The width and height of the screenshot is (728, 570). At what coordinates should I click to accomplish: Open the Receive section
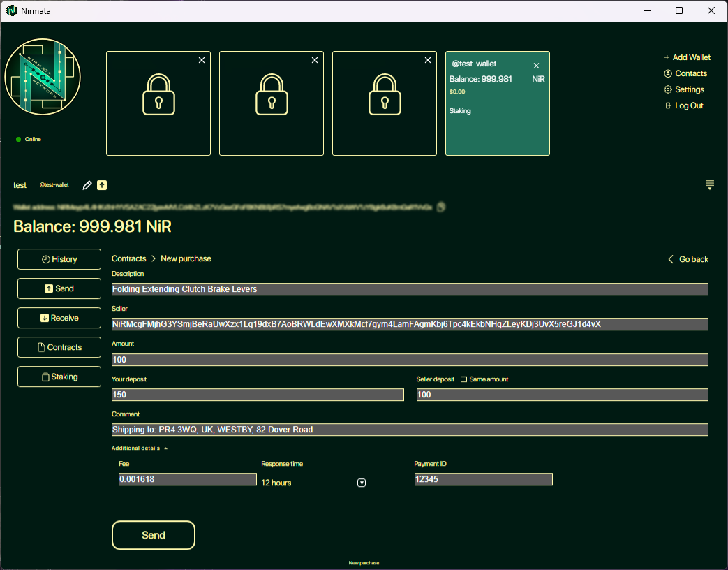click(x=59, y=318)
